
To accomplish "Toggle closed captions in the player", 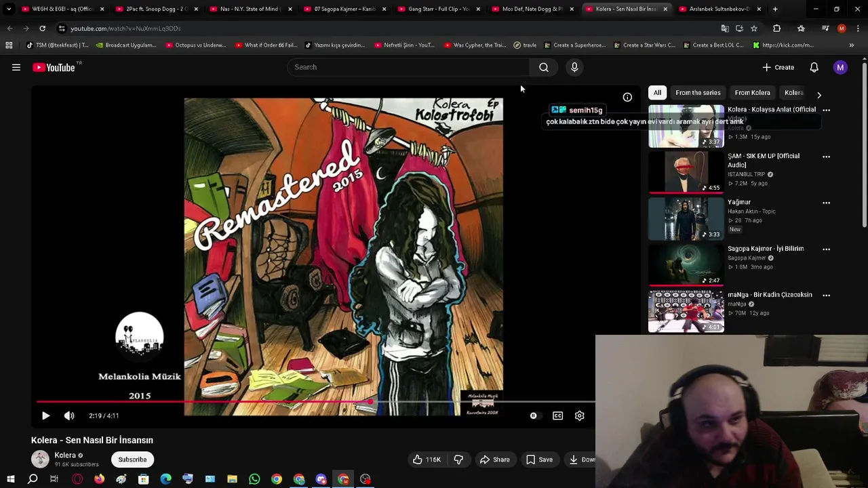I will tap(557, 415).
